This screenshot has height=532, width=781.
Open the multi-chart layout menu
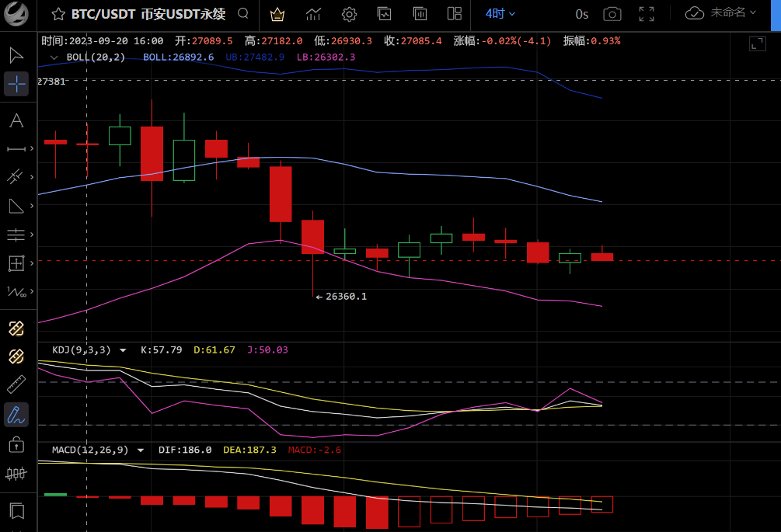pos(455,14)
